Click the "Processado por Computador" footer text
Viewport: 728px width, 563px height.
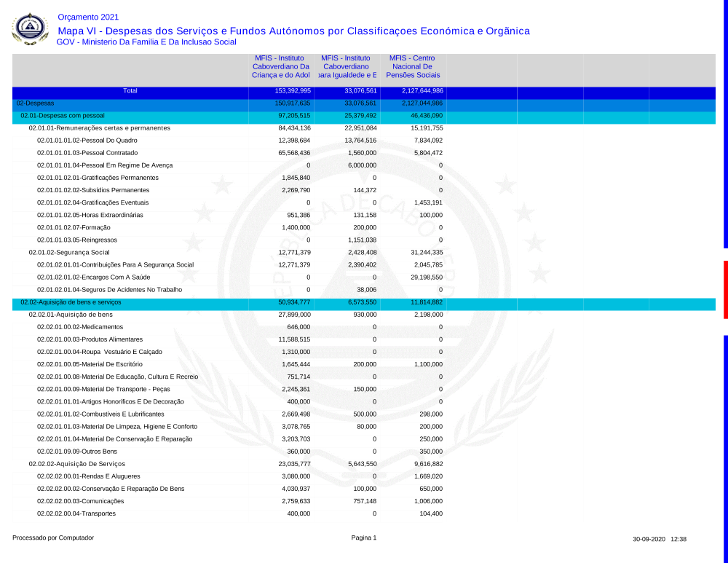(53, 538)
